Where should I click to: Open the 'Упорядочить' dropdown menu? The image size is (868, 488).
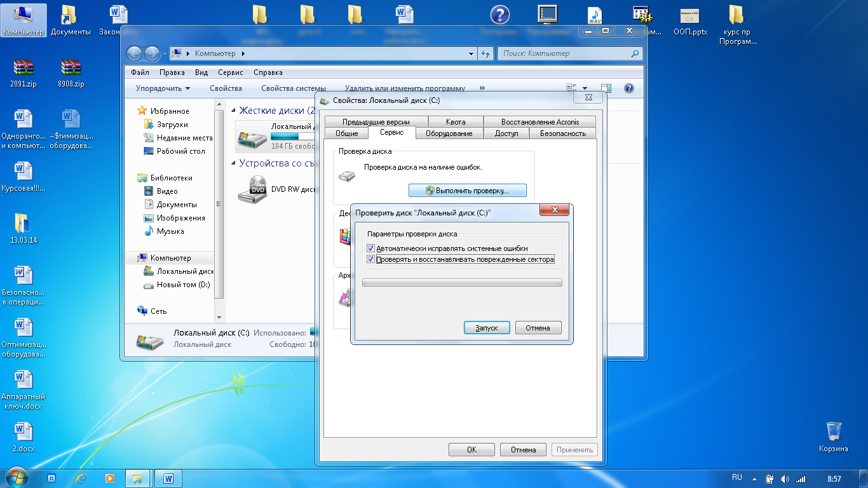(163, 88)
